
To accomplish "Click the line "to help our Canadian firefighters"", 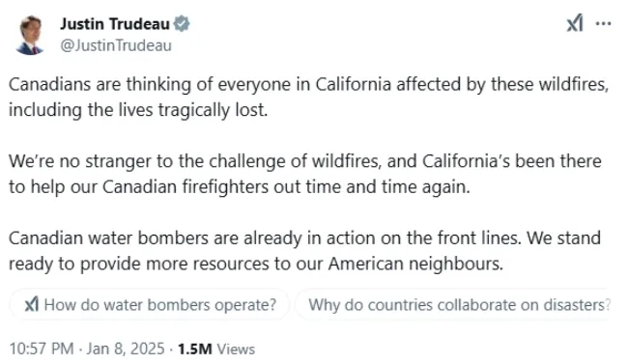I will point(240,187).
